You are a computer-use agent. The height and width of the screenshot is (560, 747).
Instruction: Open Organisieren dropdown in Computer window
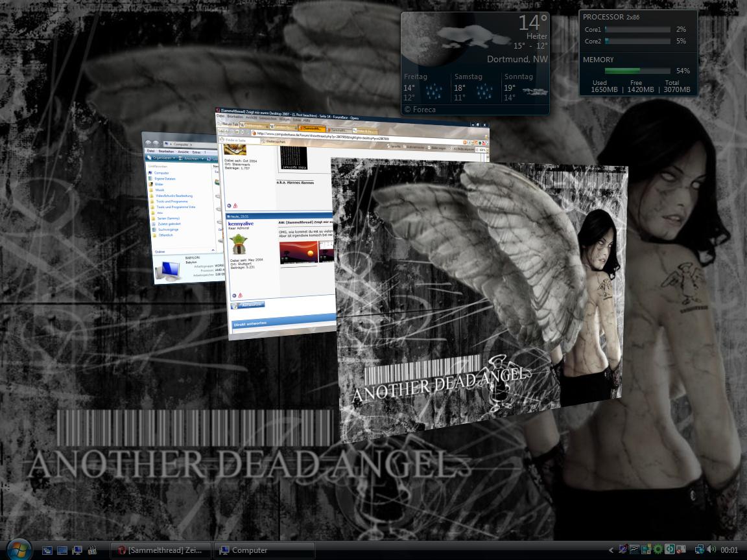point(161,157)
